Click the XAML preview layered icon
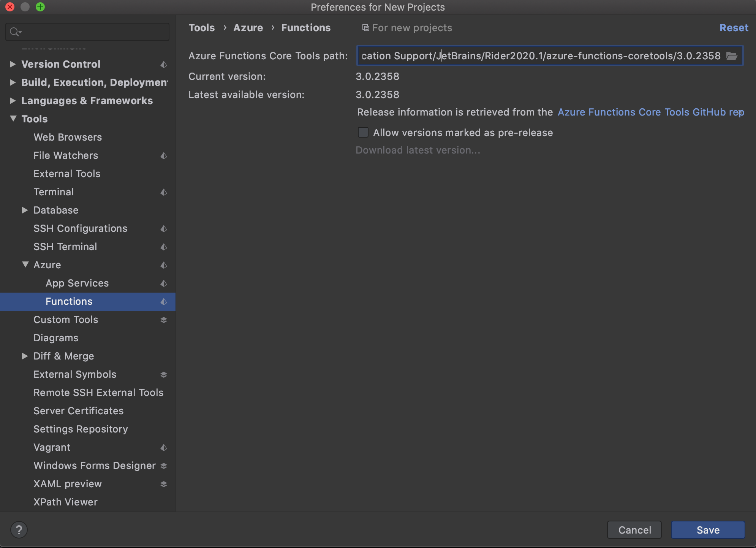 [164, 484]
